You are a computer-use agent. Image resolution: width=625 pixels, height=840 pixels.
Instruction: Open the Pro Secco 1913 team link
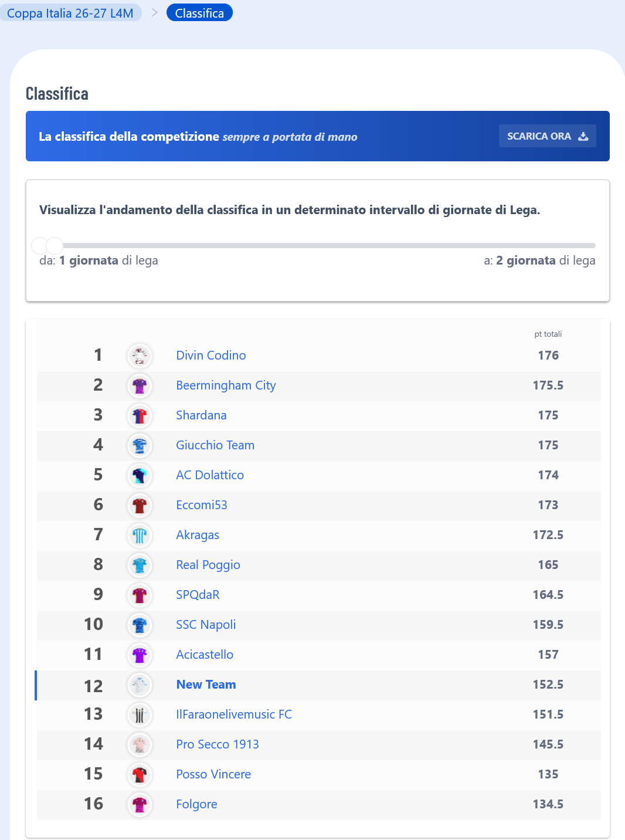click(218, 744)
